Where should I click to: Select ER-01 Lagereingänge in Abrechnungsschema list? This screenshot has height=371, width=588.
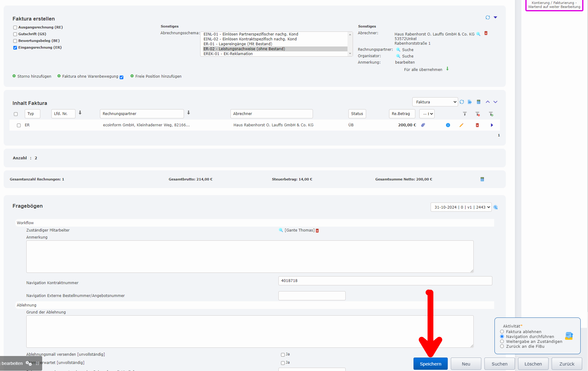click(238, 44)
